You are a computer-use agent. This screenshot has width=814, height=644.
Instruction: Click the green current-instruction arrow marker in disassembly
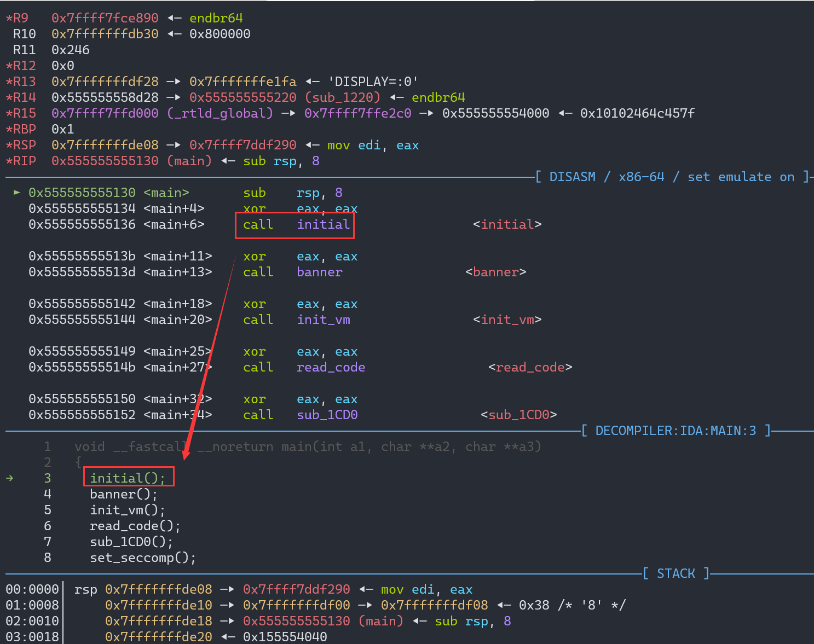17,193
